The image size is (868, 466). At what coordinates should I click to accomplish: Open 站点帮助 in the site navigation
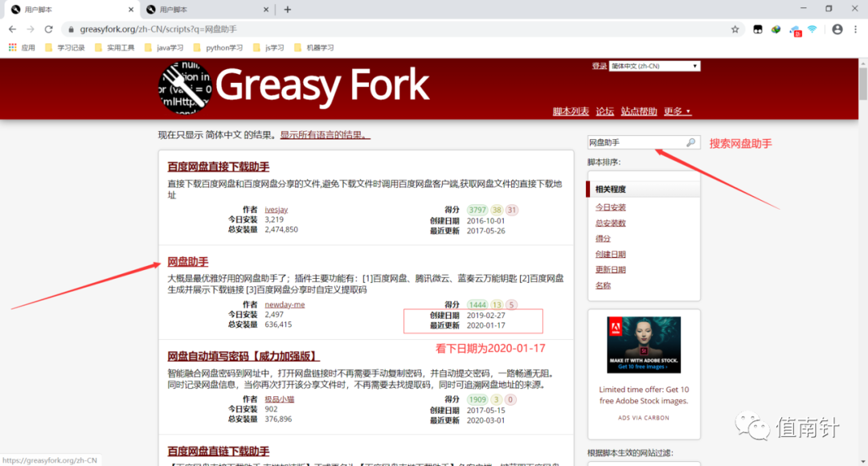[639, 111]
